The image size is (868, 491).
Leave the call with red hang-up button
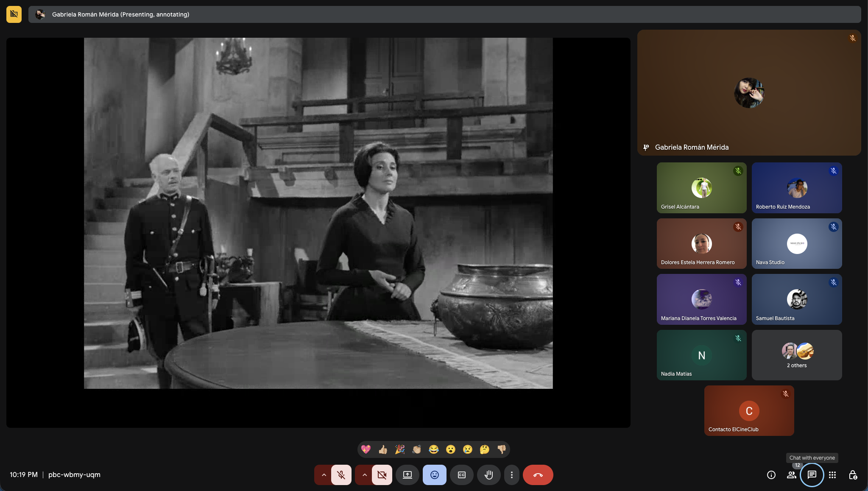tap(538, 475)
